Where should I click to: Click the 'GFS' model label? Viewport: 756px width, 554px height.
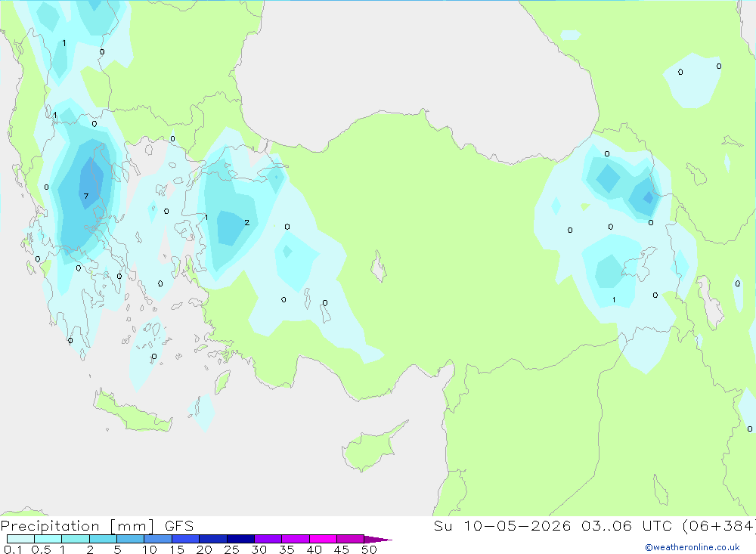(x=179, y=526)
